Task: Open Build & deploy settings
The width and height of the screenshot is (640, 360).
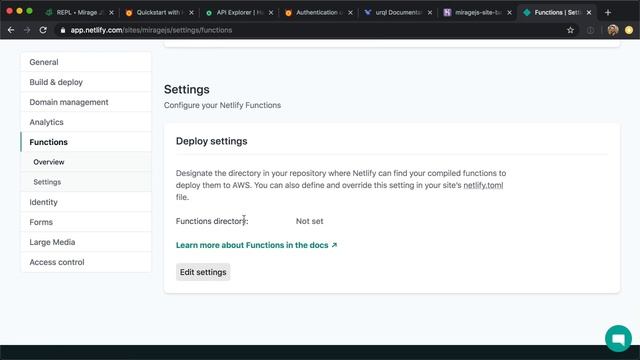Action: (86, 82)
